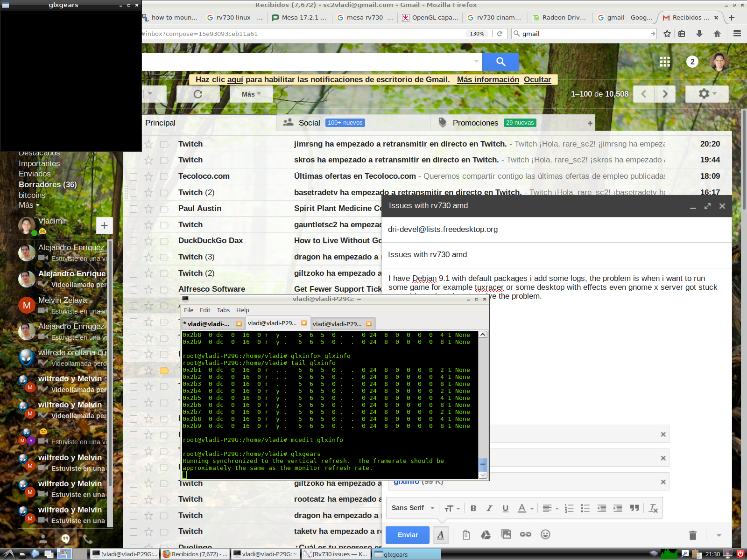Bookmark this page with the star icon

coord(667,34)
